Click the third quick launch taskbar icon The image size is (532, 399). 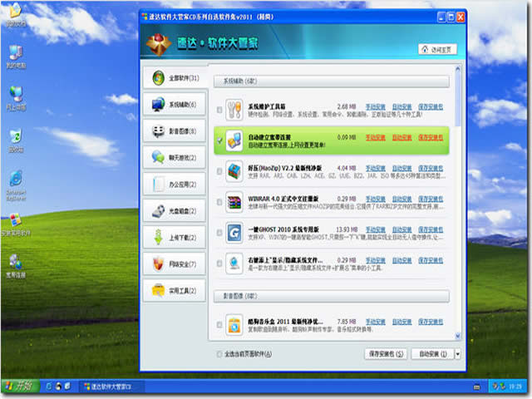tap(67, 386)
